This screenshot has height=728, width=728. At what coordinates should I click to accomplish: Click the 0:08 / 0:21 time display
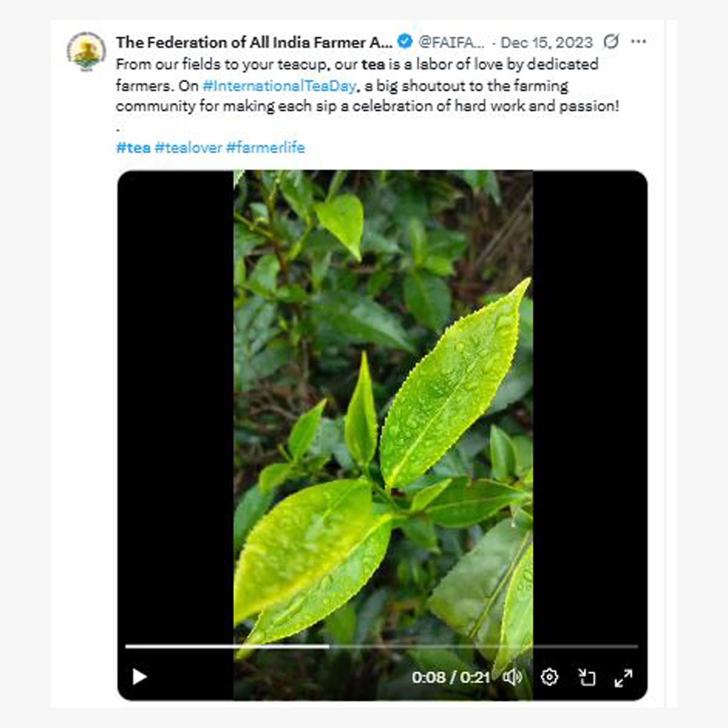[450, 677]
